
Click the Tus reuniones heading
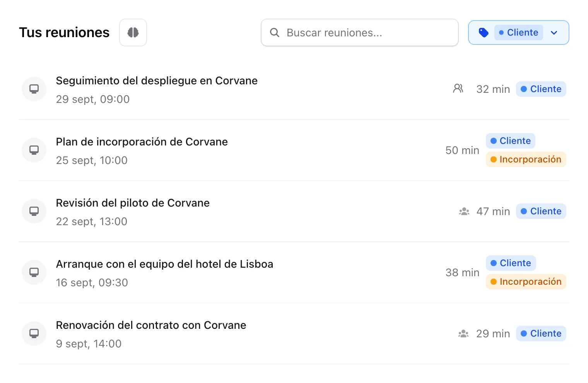pyautogui.click(x=64, y=32)
